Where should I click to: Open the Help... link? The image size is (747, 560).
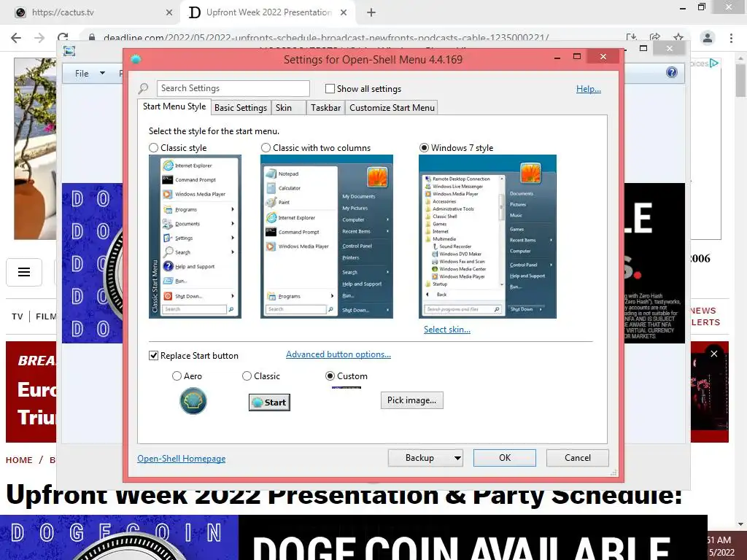pyautogui.click(x=589, y=89)
